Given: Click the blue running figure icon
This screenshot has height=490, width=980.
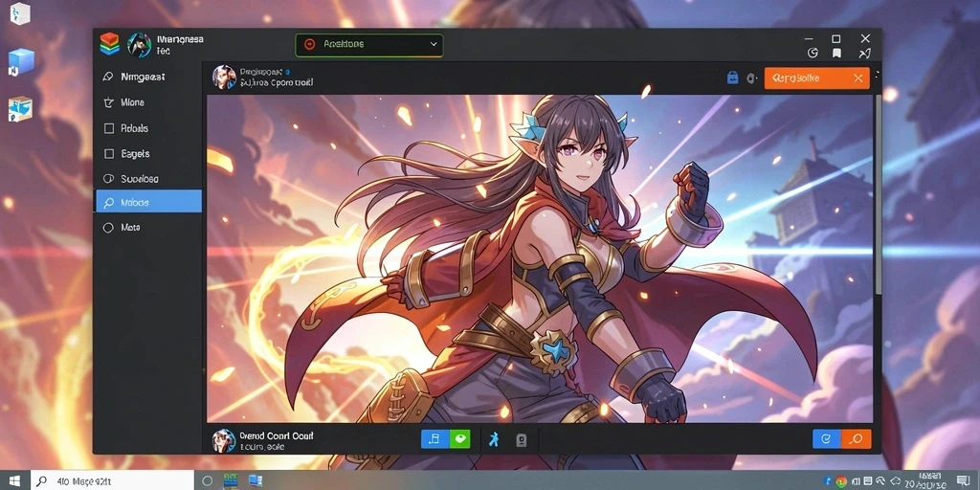Looking at the screenshot, I should point(494,439).
